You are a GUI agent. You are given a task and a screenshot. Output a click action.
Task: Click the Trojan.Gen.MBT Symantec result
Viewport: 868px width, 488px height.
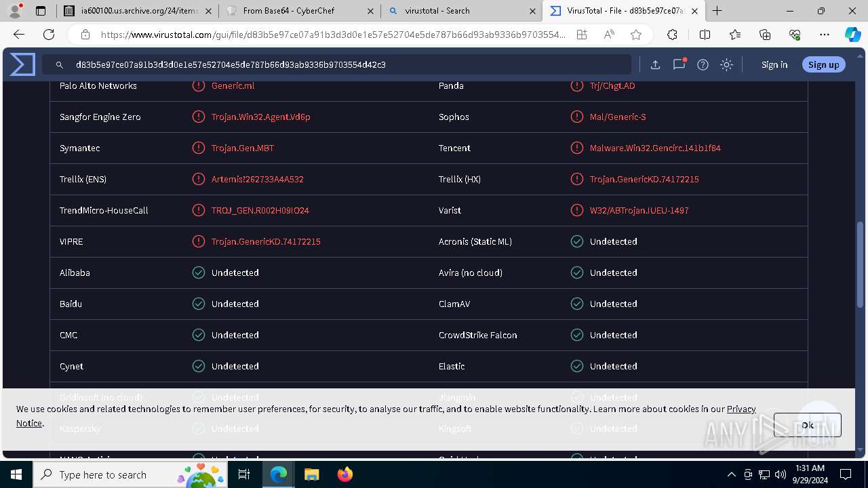(x=243, y=148)
